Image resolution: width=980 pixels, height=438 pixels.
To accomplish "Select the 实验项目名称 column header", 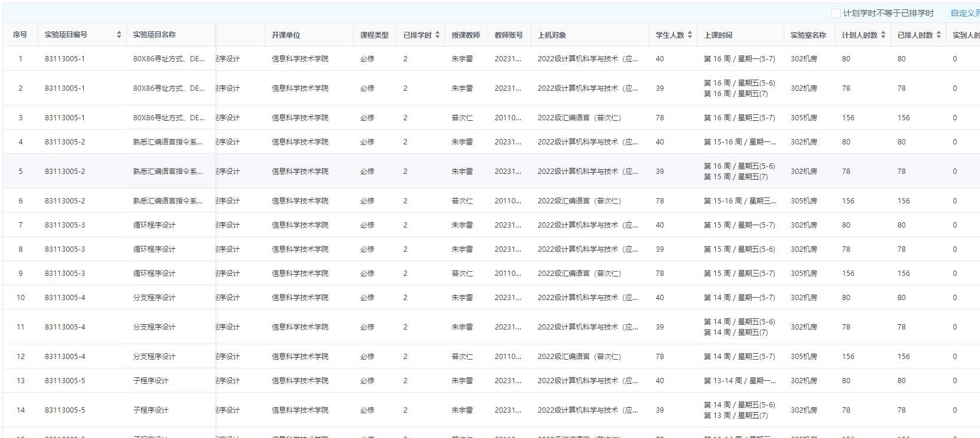I will (154, 35).
